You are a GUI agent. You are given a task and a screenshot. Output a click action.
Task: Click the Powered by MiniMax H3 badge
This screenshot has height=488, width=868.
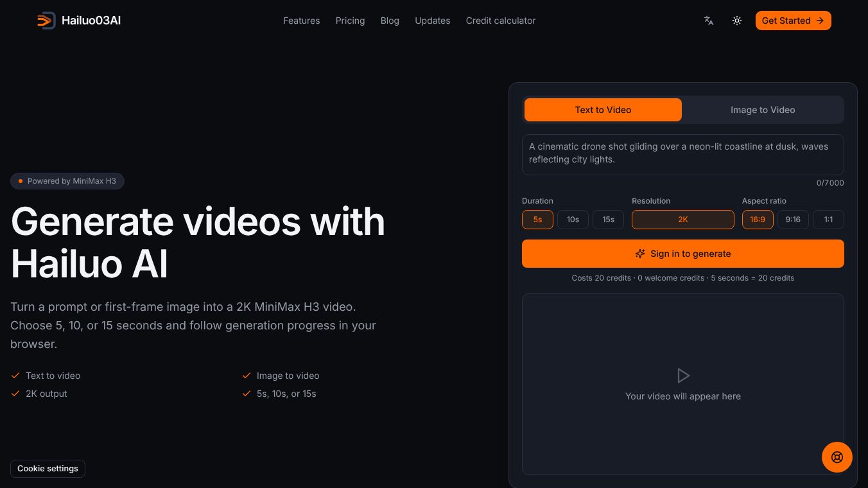pos(67,181)
